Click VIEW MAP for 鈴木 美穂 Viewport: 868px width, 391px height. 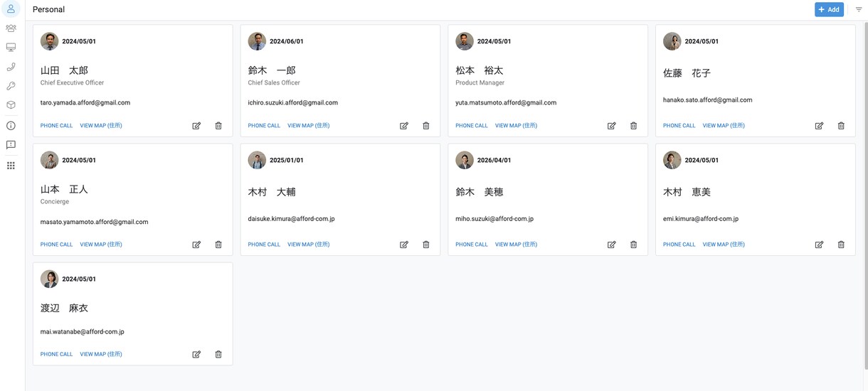(x=516, y=245)
